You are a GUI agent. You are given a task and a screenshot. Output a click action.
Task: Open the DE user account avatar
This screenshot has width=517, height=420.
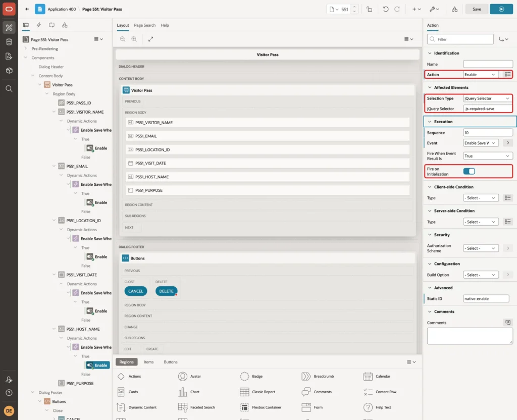(9, 411)
